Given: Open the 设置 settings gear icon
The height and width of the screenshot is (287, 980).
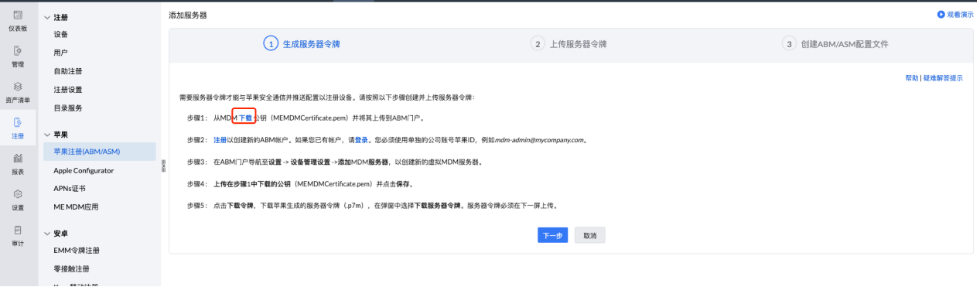Looking at the screenshot, I should [x=18, y=193].
